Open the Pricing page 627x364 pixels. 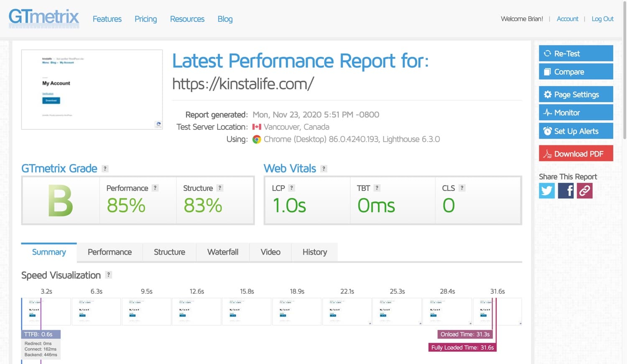tap(145, 19)
